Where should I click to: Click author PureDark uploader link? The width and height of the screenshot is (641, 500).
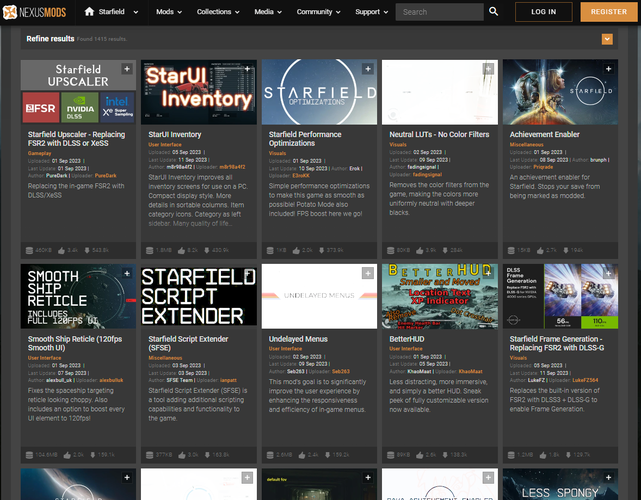pyautogui.click(x=105, y=175)
